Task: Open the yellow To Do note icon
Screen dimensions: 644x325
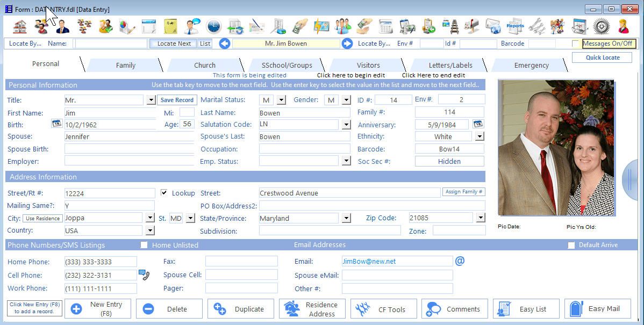Action: coord(170,27)
